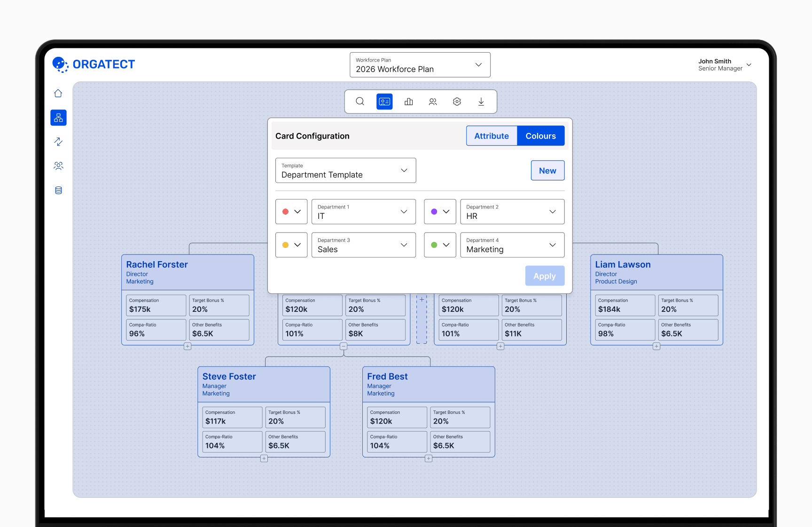Click the Orgatect logo
This screenshot has height=527, width=812.
tap(94, 64)
